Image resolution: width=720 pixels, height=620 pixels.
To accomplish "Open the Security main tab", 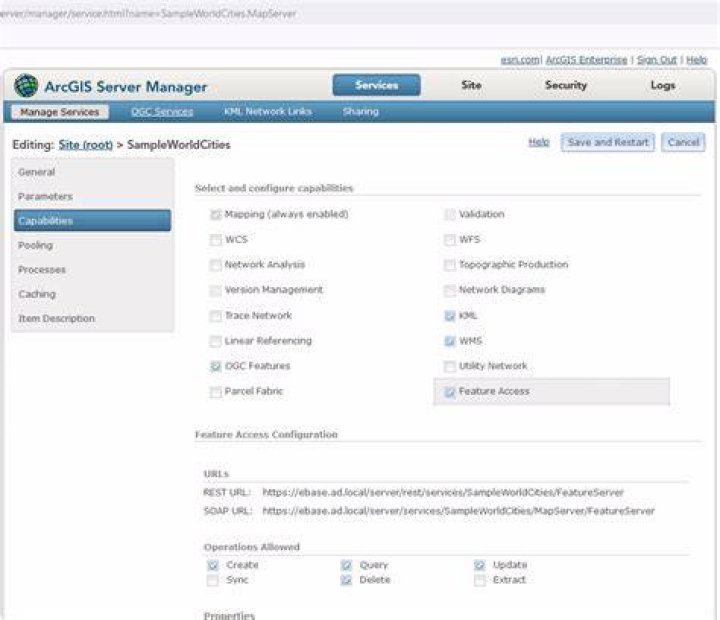I will pos(566,85).
